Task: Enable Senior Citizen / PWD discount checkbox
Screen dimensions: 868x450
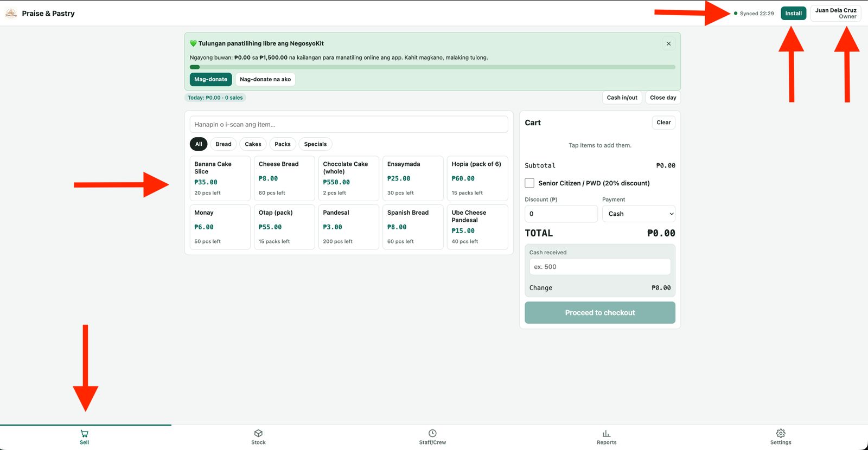Action: pos(529,183)
